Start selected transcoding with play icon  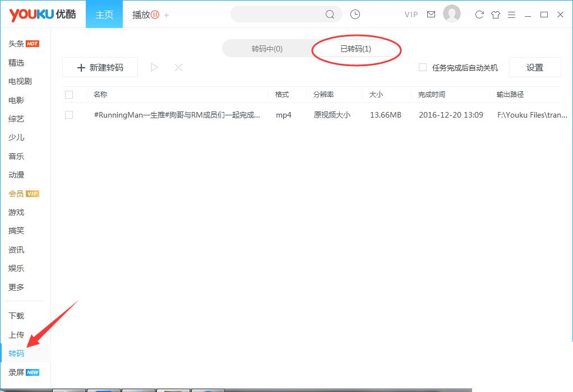[x=154, y=67]
